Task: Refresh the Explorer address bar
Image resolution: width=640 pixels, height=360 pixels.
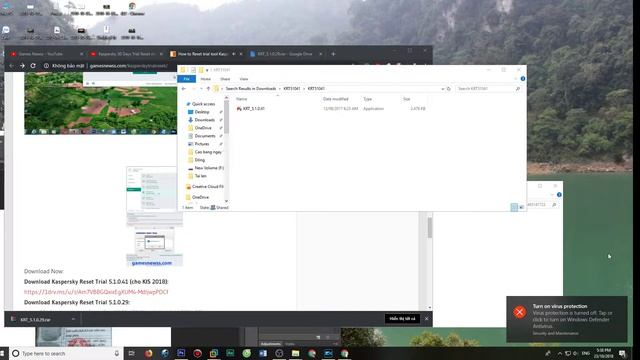Action: tap(449, 89)
